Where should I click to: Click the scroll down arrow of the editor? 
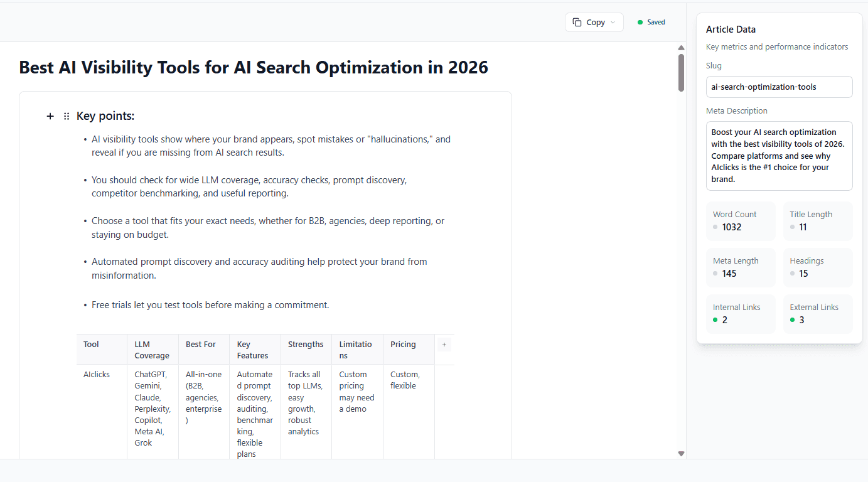[681, 453]
